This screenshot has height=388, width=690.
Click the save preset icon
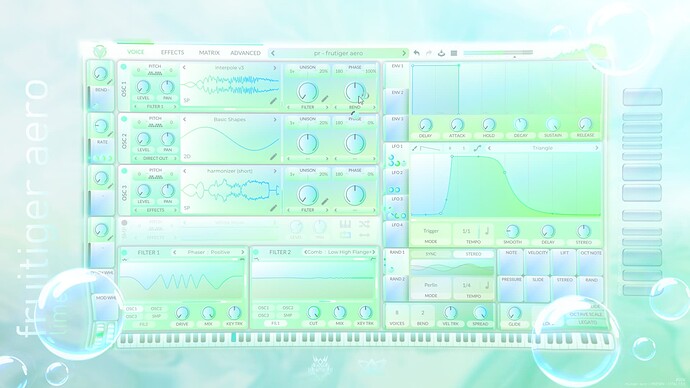pyautogui.click(x=441, y=53)
